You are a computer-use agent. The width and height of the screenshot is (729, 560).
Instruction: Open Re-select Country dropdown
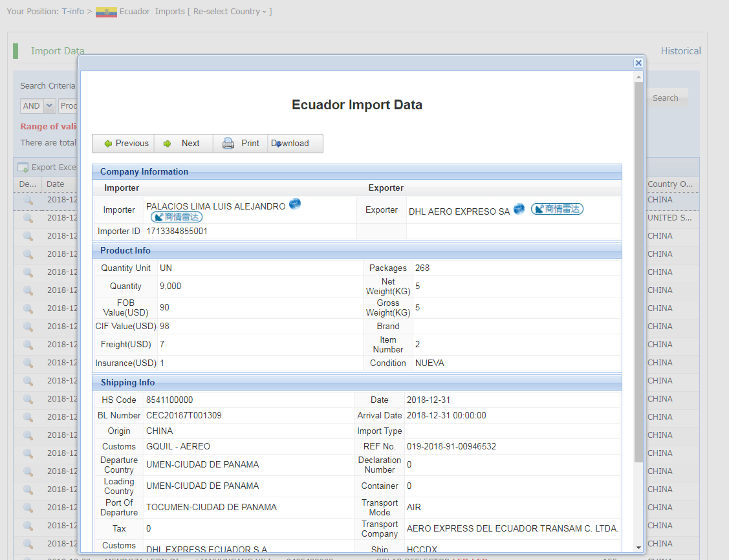pos(230,12)
